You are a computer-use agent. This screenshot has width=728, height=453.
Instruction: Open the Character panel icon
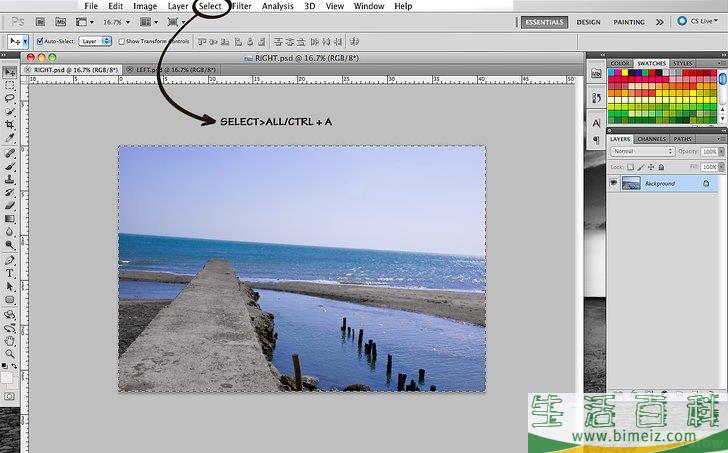click(x=596, y=122)
